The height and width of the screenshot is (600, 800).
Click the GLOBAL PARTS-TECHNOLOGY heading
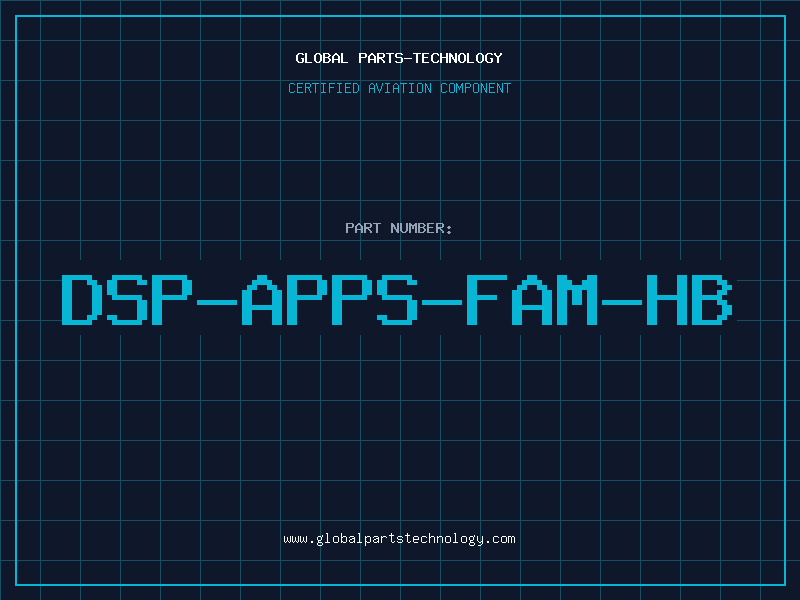[399, 58]
